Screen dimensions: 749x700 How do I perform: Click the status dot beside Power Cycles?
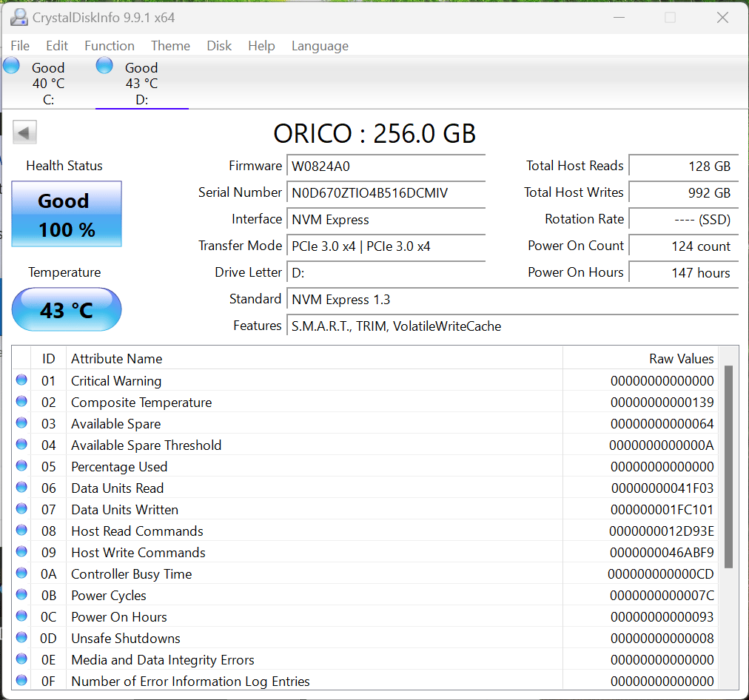point(21,594)
